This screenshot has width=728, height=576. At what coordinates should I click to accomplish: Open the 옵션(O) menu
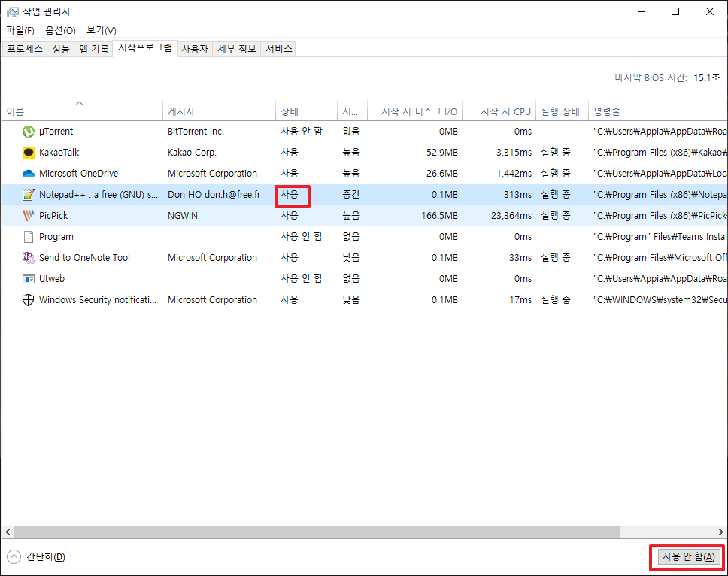pyautogui.click(x=60, y=31)
